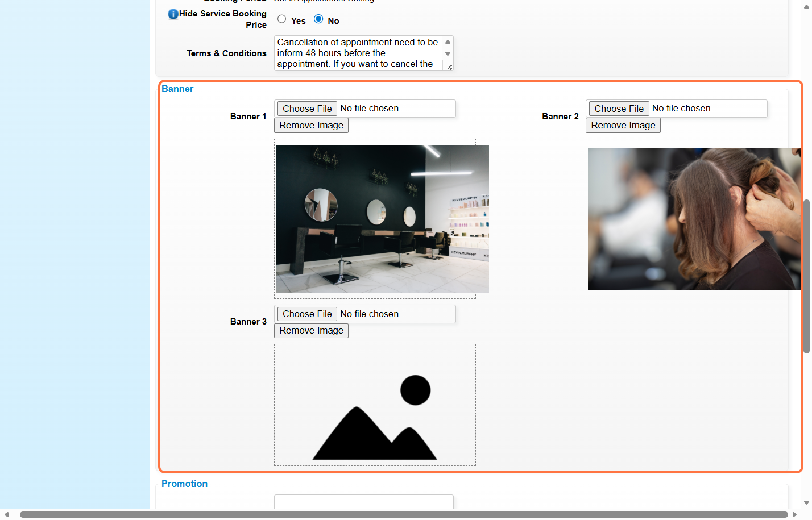Click the Banner 1 salon interior thumbnail
Screen dimensions: 812x520
[382, 219]
